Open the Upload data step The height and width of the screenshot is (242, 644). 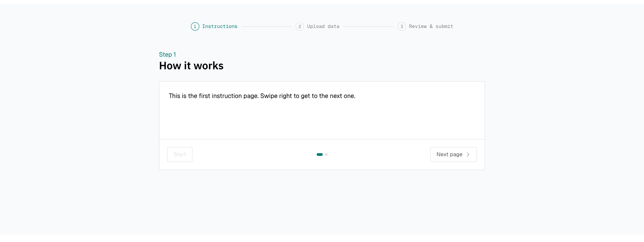click(317, 26)
